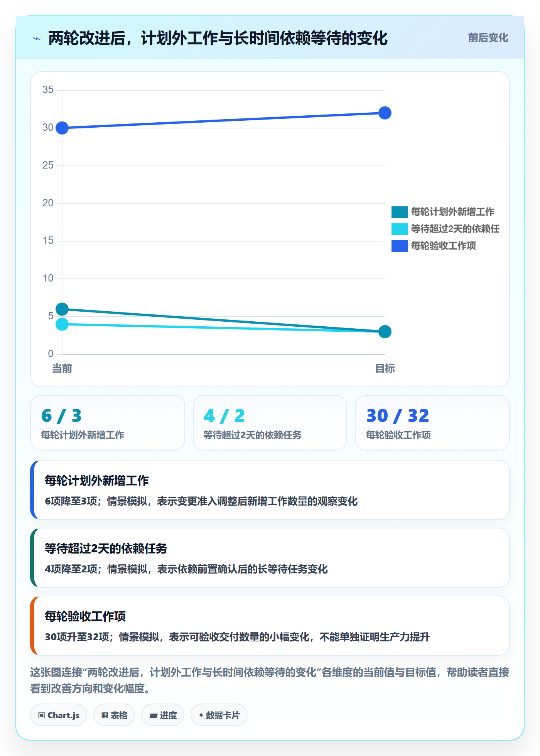Click the 当前 x-axis label
540x756 pixels.
tap(62, 369)
